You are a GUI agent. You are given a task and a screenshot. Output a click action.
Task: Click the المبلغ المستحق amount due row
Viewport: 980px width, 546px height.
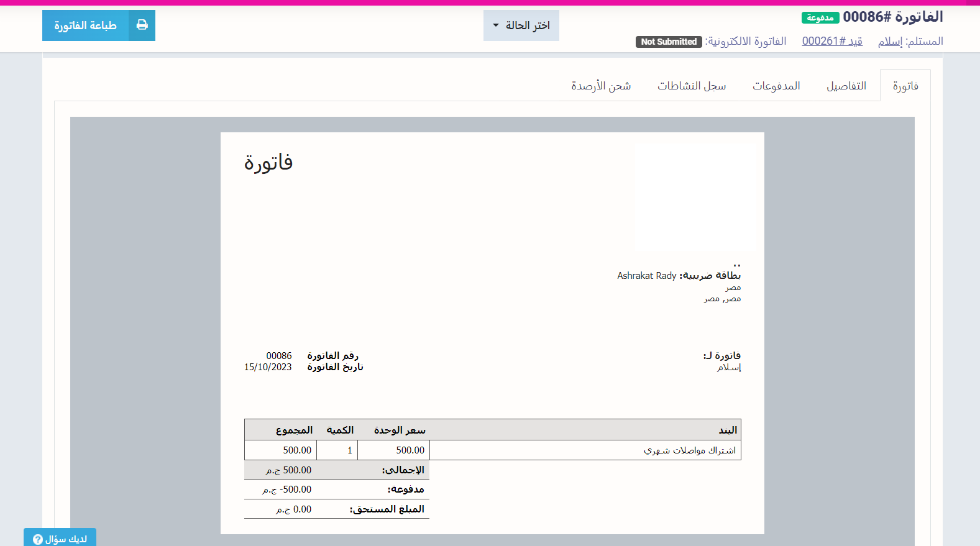click(x=336, y=509)
